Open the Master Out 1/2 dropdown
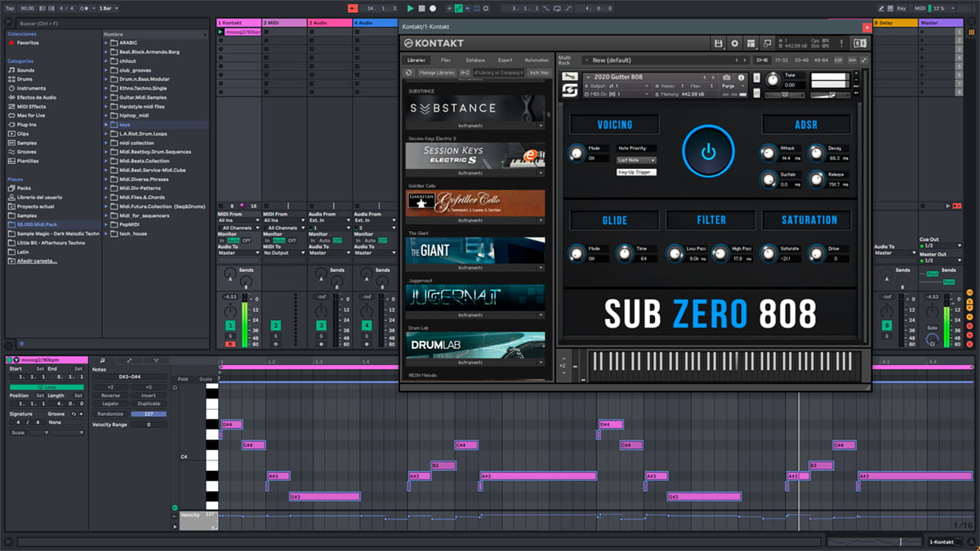This screenshot has width=980, height=551. [x=940, y=260]
